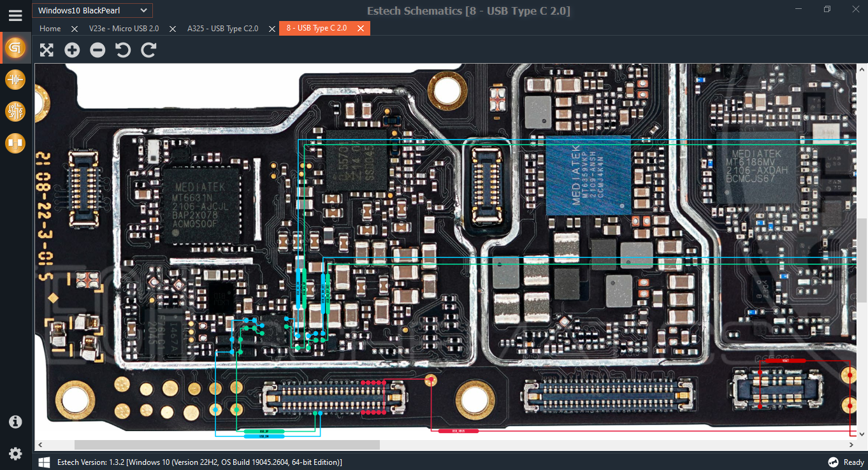The height and width of the screenshot is (470, 868).
Task: Open the settings gear
Action: (x=15, y=454)
